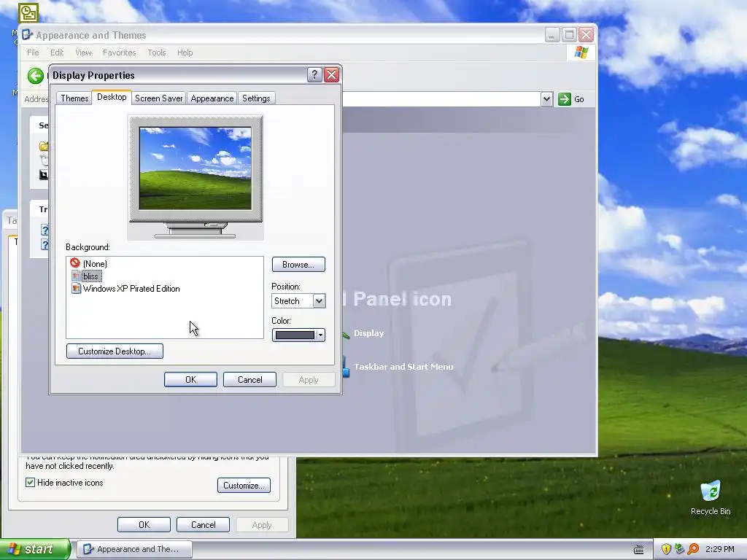The width and height of the screenshot is (747, 560).
Task: Click the monitor wallpaper preview thumbnail
Action: tap(196, 168)
